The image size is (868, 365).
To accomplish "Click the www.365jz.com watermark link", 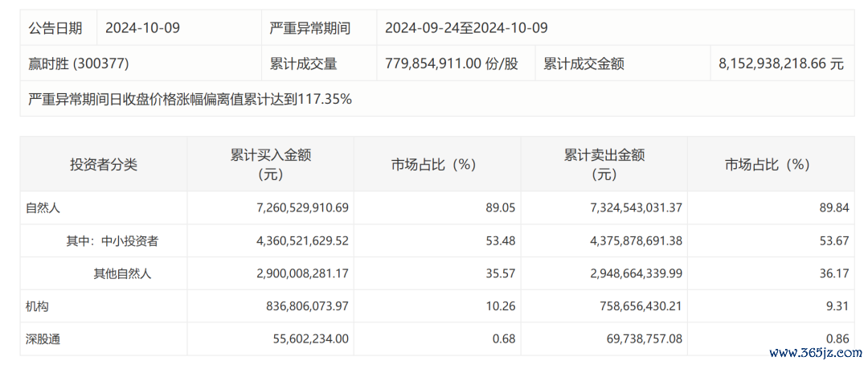I will (816, 351).
